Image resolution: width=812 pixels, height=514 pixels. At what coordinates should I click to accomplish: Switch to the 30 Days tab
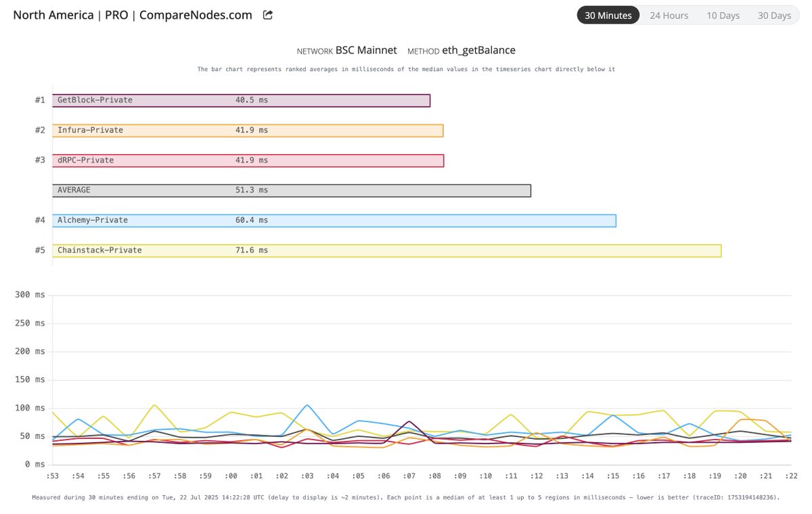click(x=774, y=16)
